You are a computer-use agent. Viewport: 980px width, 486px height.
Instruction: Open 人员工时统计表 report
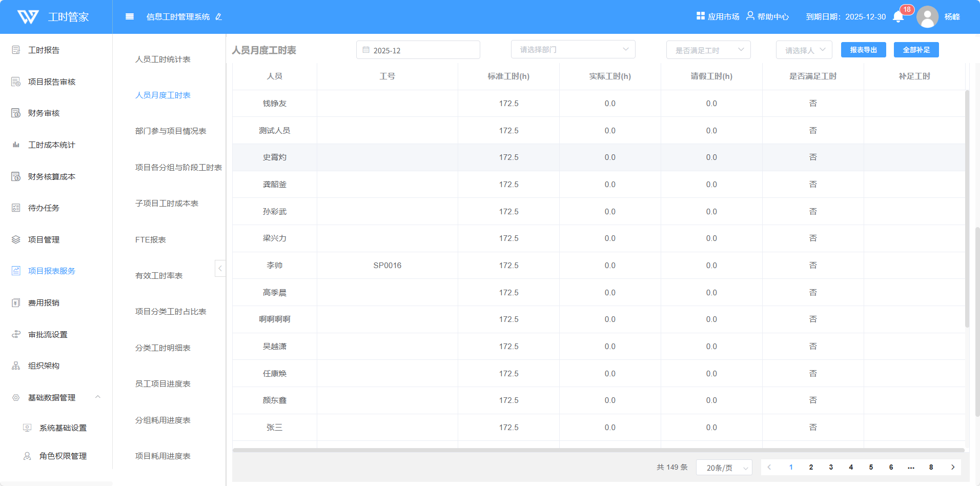point(163,59)
